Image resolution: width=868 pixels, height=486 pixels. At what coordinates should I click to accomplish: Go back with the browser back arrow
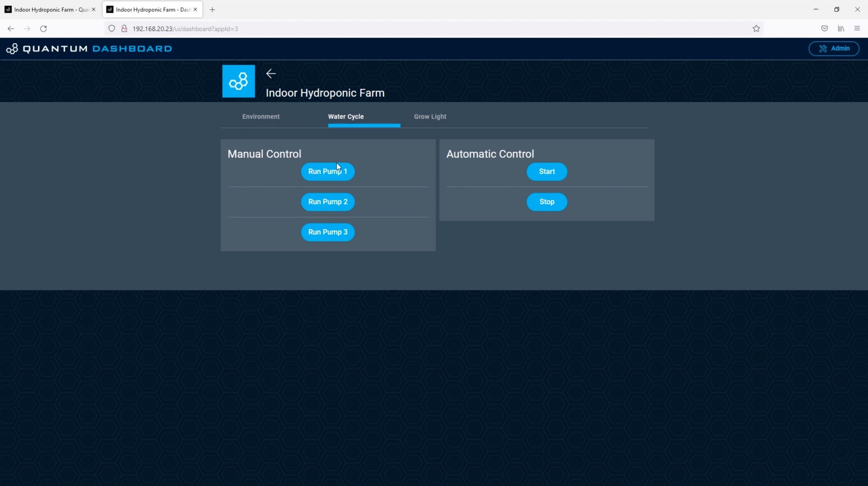pyautogui.click(x=11, y=29)
